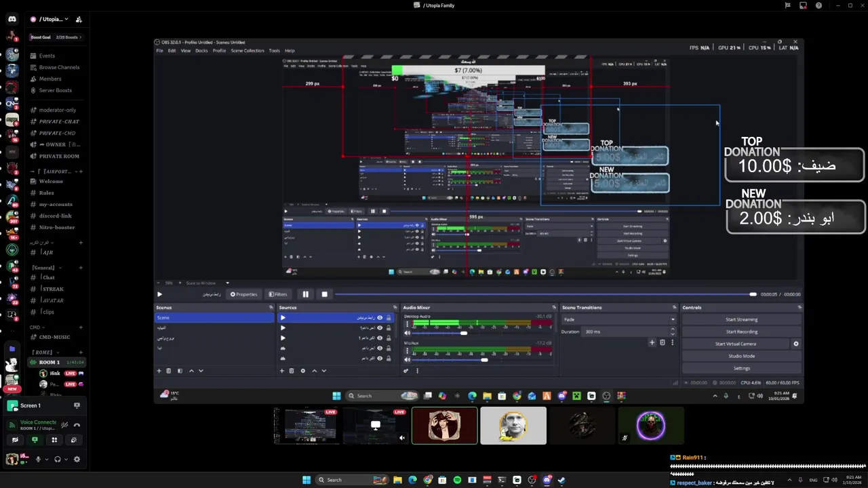Open Discord user settings gear
The width and height of the screenshot is (868, 488).
point(77,459)
